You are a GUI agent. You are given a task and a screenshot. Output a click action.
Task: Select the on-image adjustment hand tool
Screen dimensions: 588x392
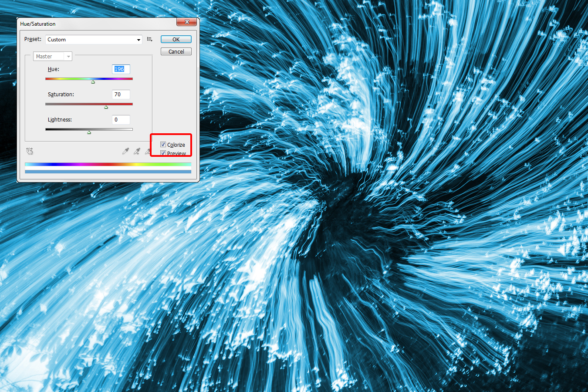(x=30, y=151)
